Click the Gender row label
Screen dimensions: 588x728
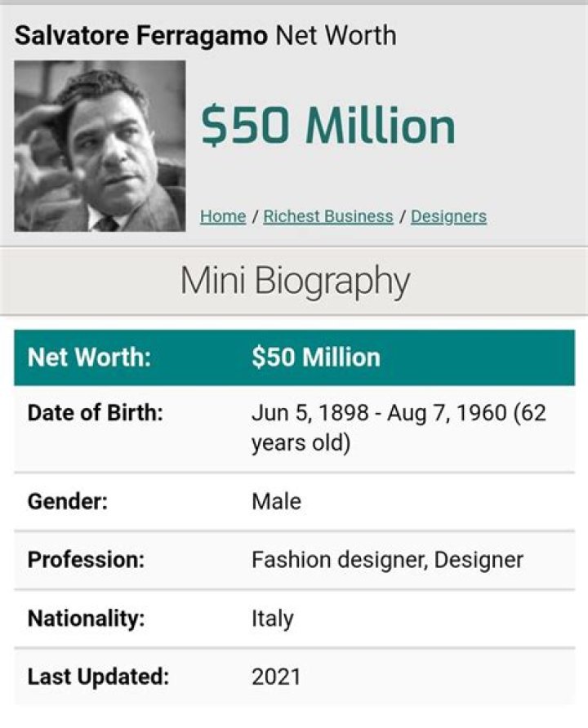coord(62,502)
